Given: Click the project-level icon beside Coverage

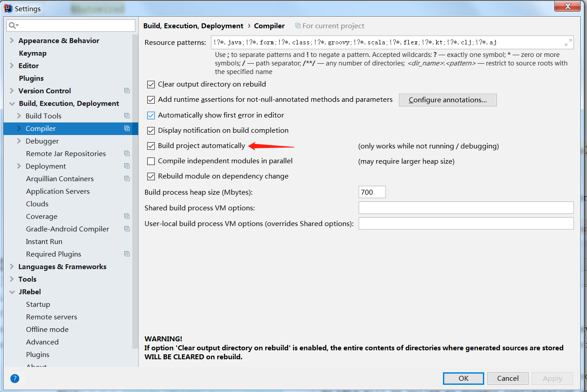Looking at the screenshot, I should click(x=127, y=217).
